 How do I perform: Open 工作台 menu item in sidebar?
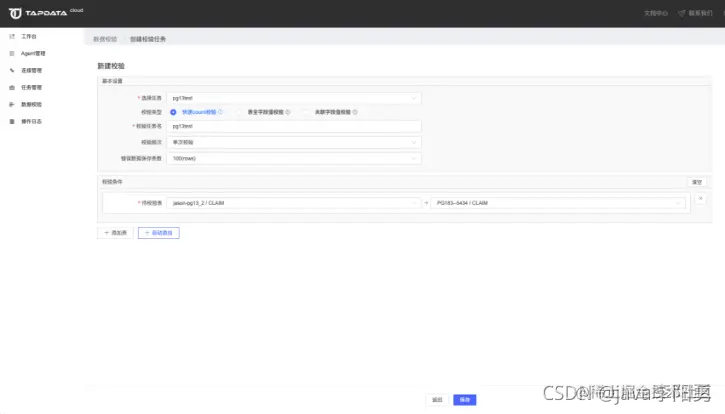click(x=29, y=36)
